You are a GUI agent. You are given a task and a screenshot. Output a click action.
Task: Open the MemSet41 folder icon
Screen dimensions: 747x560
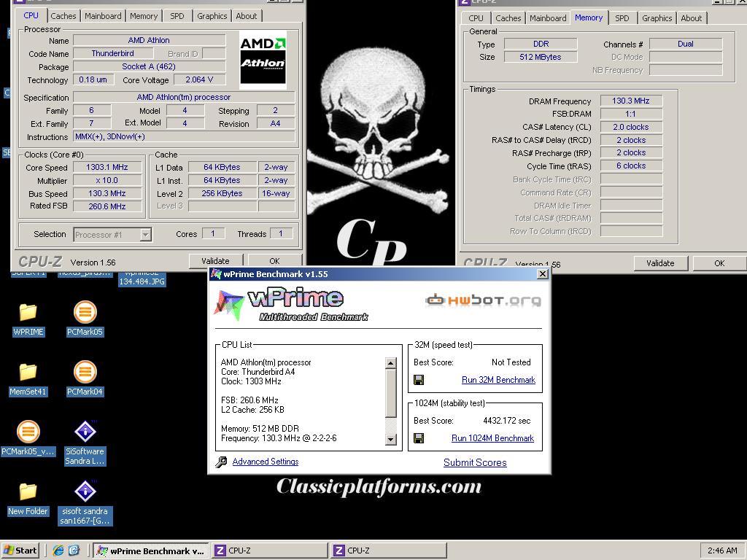[28, 379]
